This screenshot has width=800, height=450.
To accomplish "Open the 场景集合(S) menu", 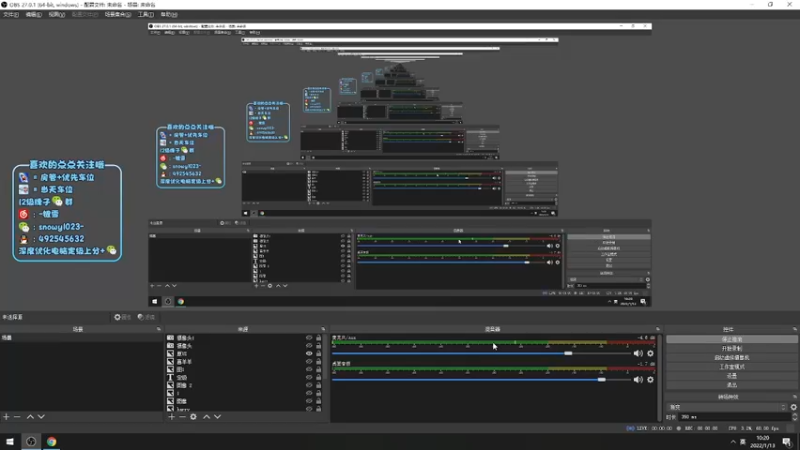I will click(118, 15).
